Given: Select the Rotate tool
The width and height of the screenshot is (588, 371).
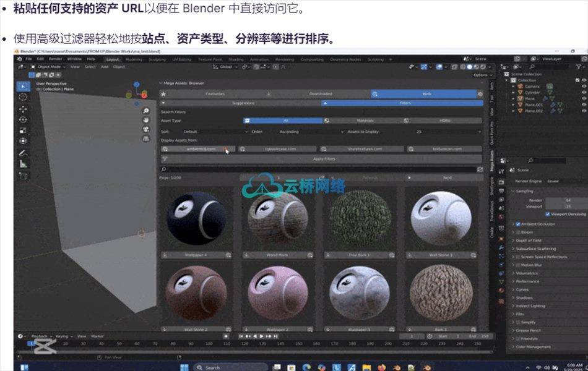Looking at the screenshot, I should point(24,119).
